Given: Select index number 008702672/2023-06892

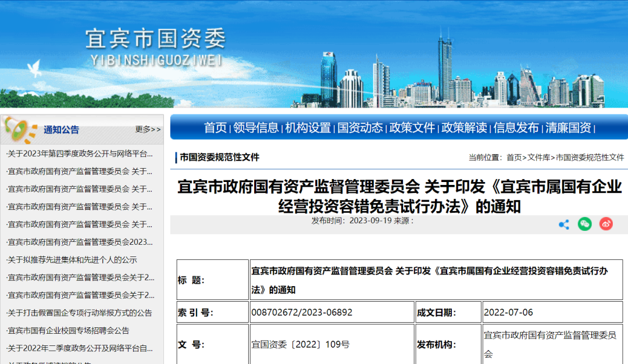Looking at the screenshot, I should coord(302,312).
